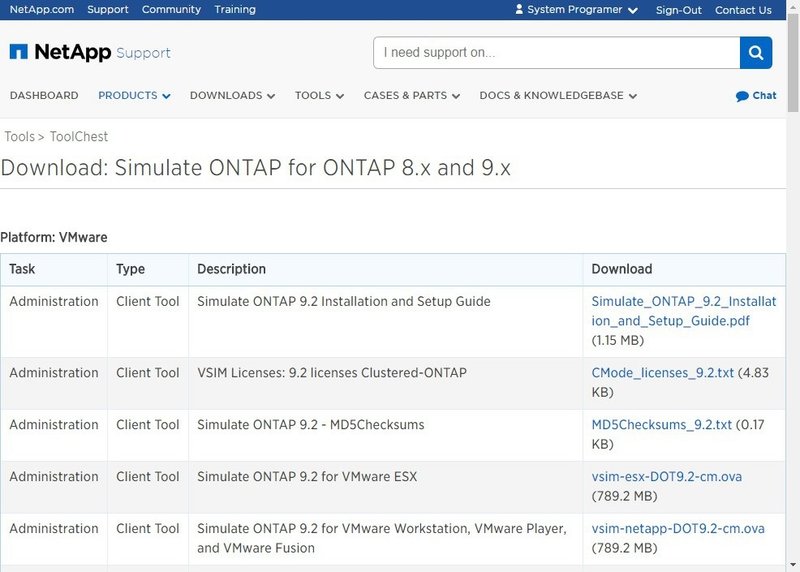This screenshot has width=800, height=572.
Task: Click the page title 'Download: Simulate ONTAP' heading
Action: [256, 168]
